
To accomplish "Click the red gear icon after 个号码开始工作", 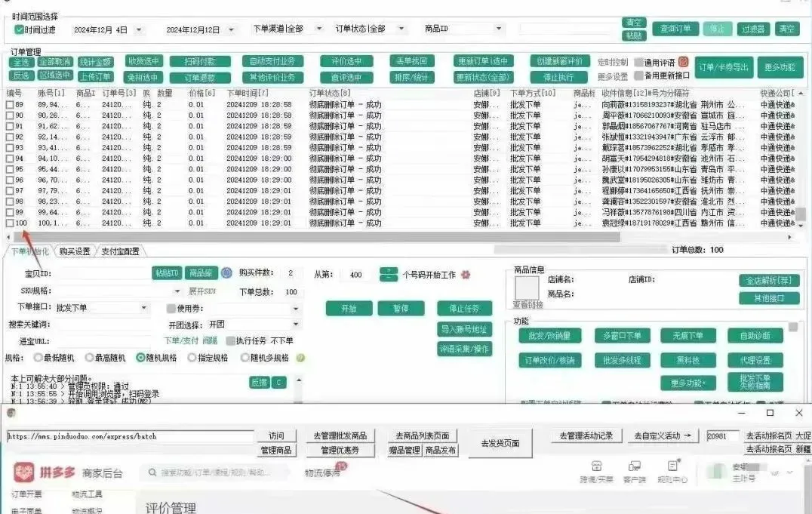I will 466,275.
